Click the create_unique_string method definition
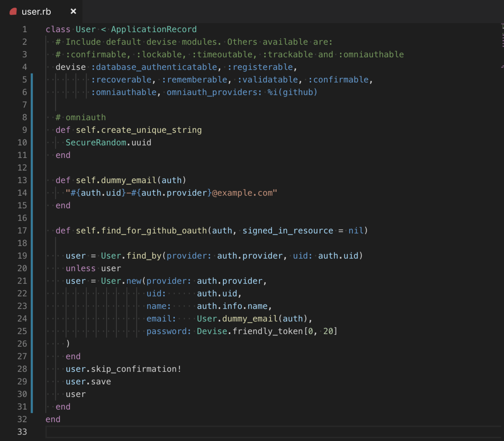The width and height of the screenshot is (504, 441). 151,130
